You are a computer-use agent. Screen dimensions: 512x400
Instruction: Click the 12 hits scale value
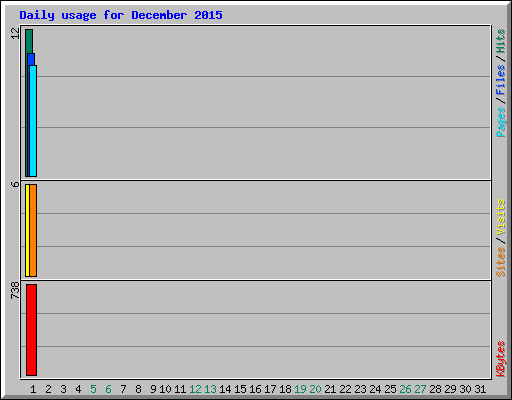click(15, 33)
